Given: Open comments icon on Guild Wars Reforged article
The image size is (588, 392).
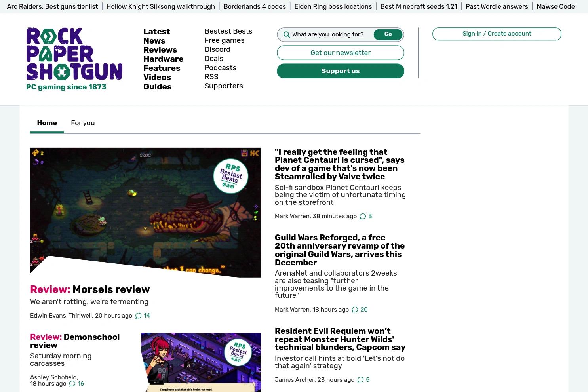Looking at the screenshot, I should pos(355,310).
